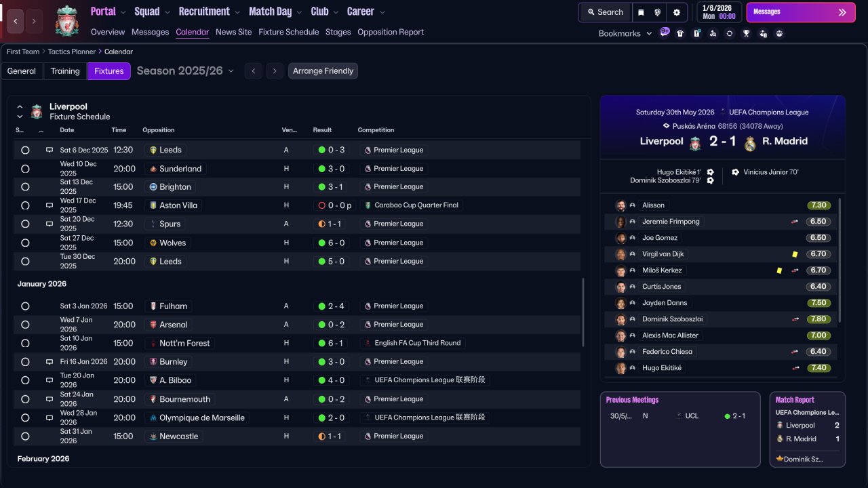Select the radio circle for Sunderland fixture

point(25,169)
